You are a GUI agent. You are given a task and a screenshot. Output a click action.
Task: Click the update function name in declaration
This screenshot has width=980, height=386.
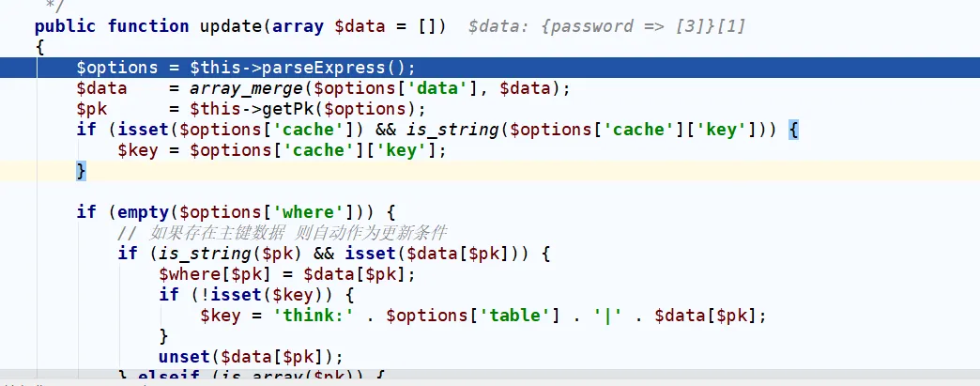pyautogui.click(x=232, y=26)
